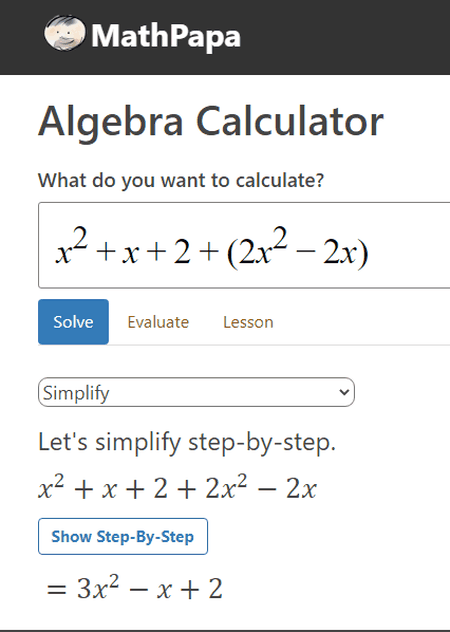450x632 pixels.
Task: Select the Solve tab
Action: click(x=73, y=322)
